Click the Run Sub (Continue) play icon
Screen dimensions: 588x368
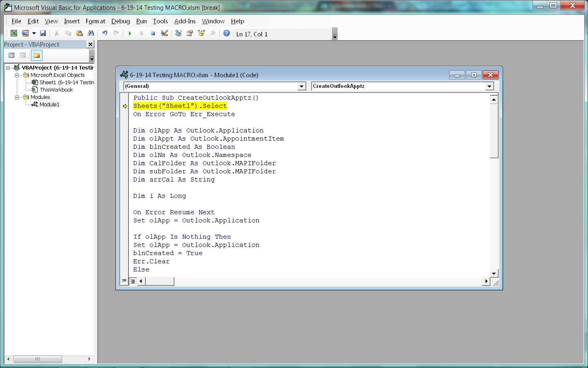(130, 34)
